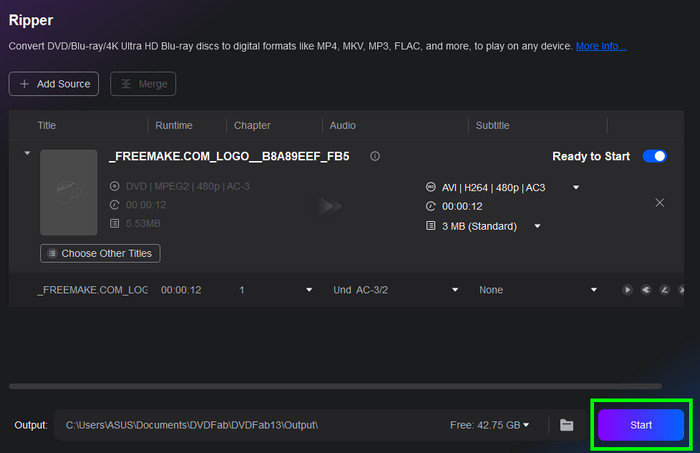Click the Ripper heading
Viewport: 700px width, 453px height.
[31, 20]
